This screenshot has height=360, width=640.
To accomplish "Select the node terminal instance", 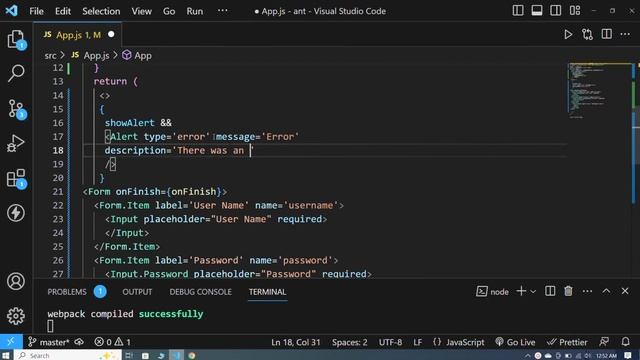I will coord(492,291).
